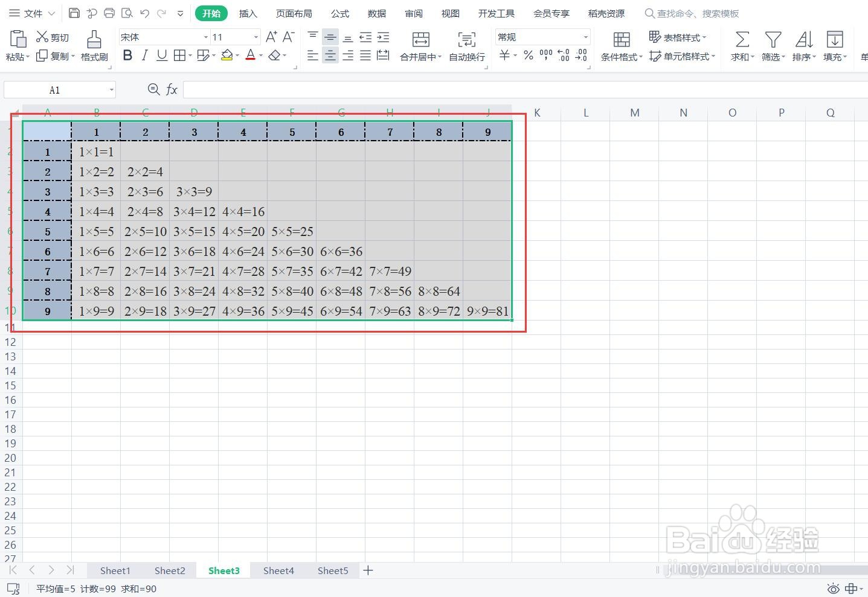This screenshot has height=597, width=868.
Task: Align text to top of cell
Action: (313, 37)
